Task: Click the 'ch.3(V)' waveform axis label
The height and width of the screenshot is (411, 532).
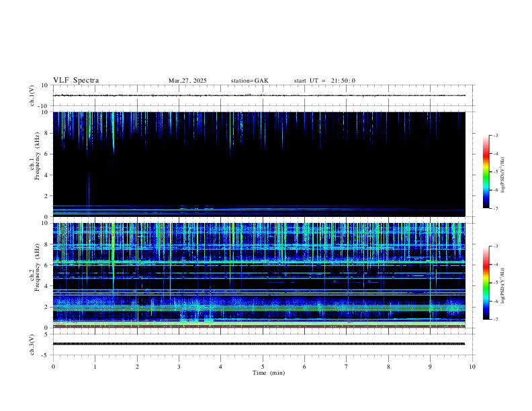Action: pyautogui.click(x=32, y=345)
